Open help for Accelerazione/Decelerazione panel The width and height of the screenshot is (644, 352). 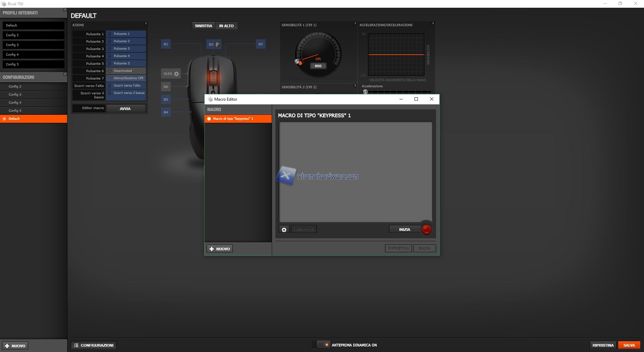point(433,24)
